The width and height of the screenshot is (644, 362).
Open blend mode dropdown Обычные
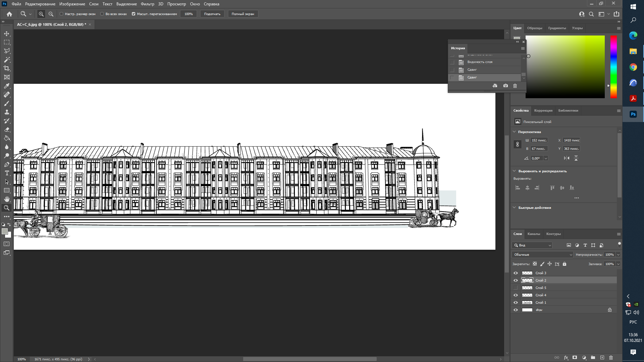(542, 255)
